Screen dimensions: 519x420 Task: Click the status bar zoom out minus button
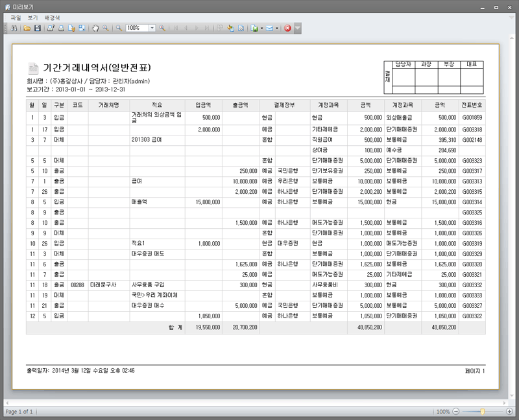(456, 412)
